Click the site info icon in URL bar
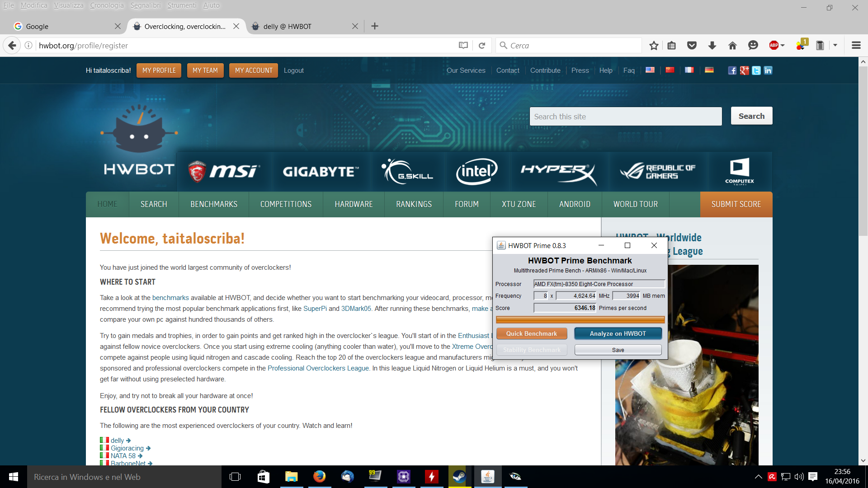The width and height of the screenshot is (868, 488). [x=28, y=45]
